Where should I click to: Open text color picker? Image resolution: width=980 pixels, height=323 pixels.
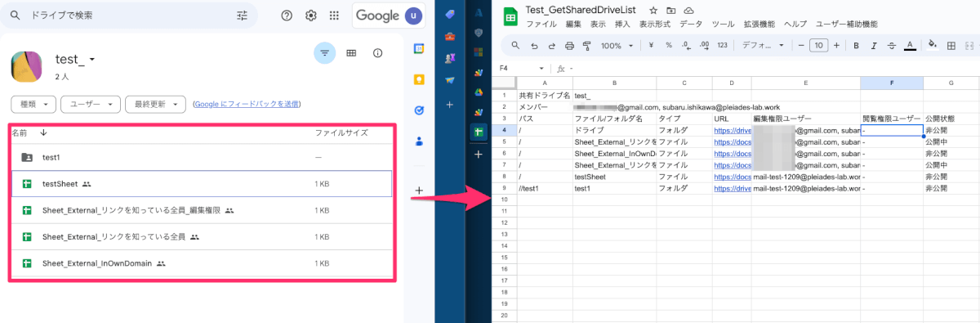[910, 46]
